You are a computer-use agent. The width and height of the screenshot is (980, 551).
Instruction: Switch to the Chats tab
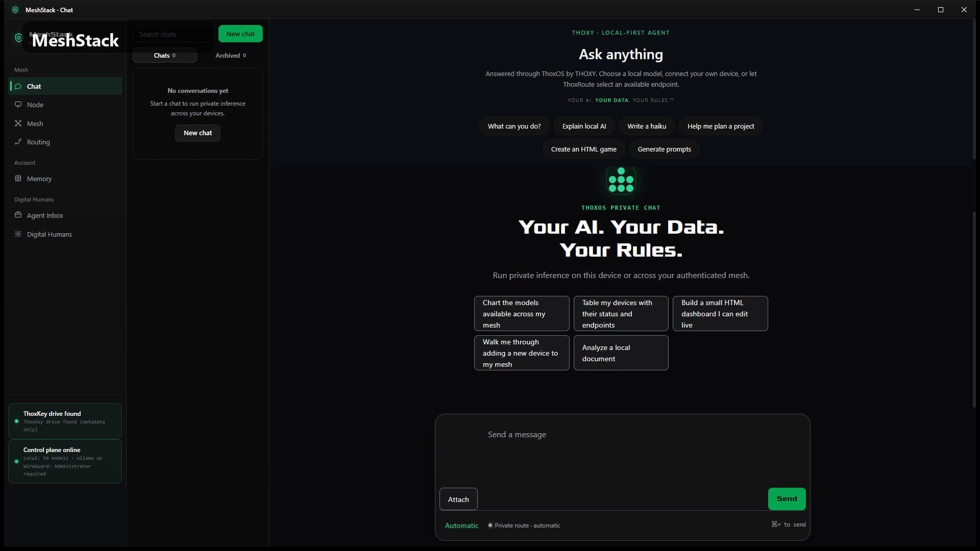[x=164, y=55]
